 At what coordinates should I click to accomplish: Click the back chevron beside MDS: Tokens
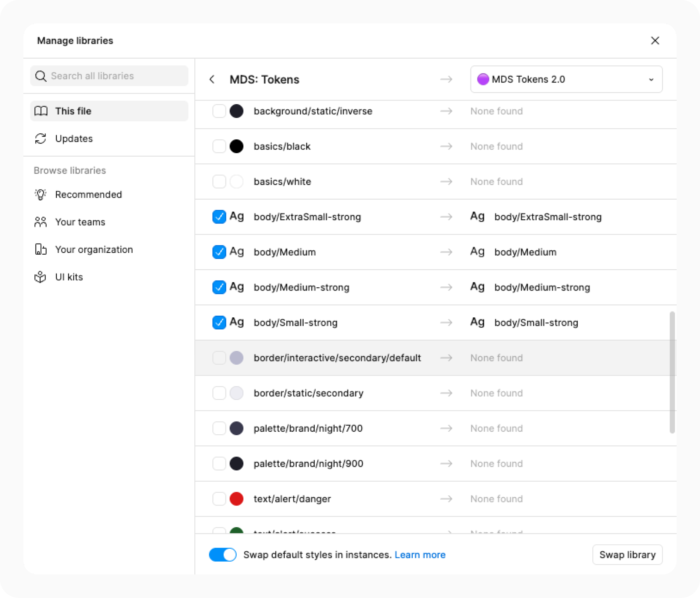pos(212,79)
